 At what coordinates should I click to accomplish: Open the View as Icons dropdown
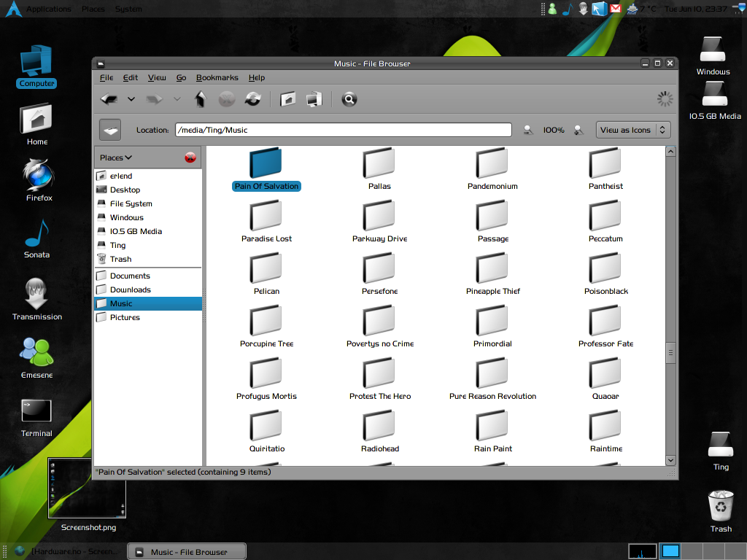(x=633, y=130)
